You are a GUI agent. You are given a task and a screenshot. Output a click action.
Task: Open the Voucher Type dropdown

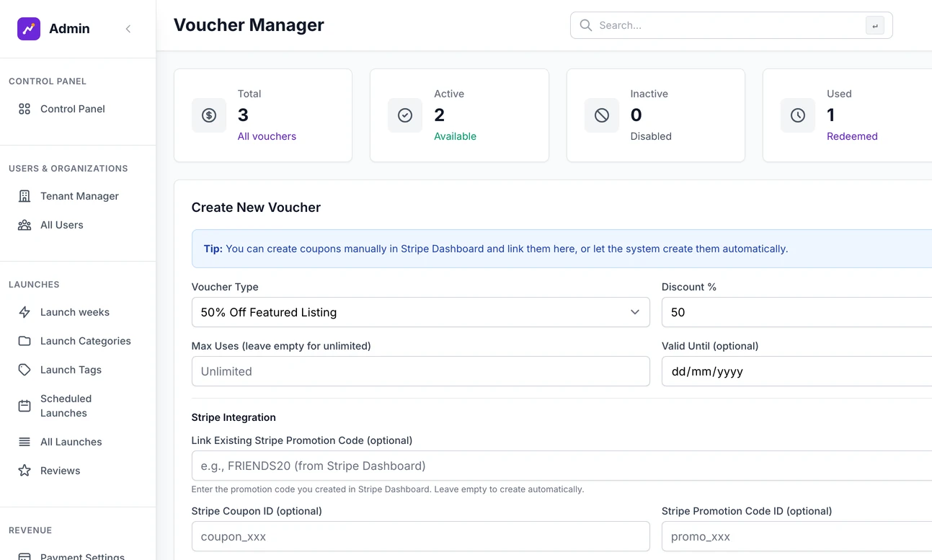coord(421,312)
